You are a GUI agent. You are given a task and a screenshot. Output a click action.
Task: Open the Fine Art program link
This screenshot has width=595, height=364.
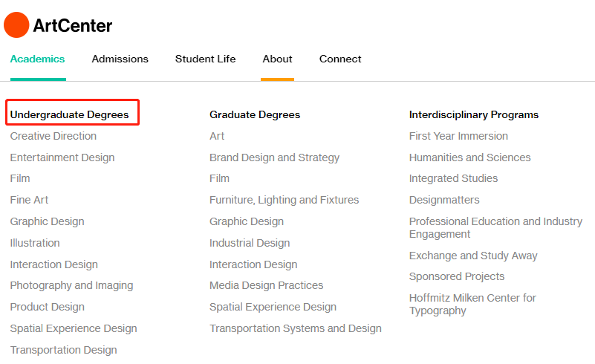29,200
